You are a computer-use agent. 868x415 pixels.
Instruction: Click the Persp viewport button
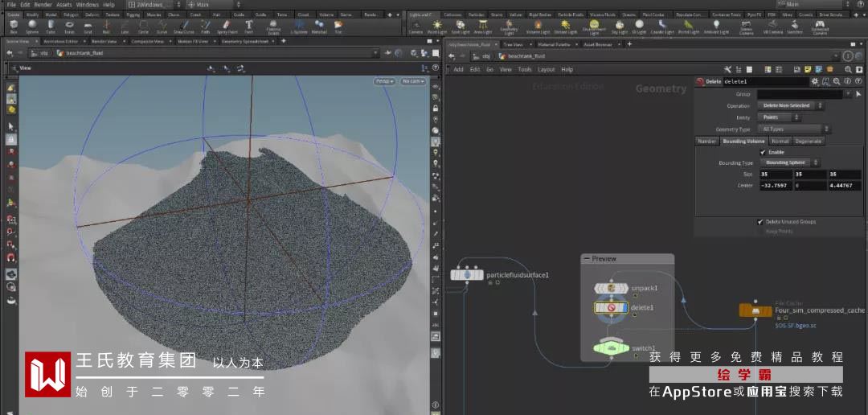(x=386, y=81)
